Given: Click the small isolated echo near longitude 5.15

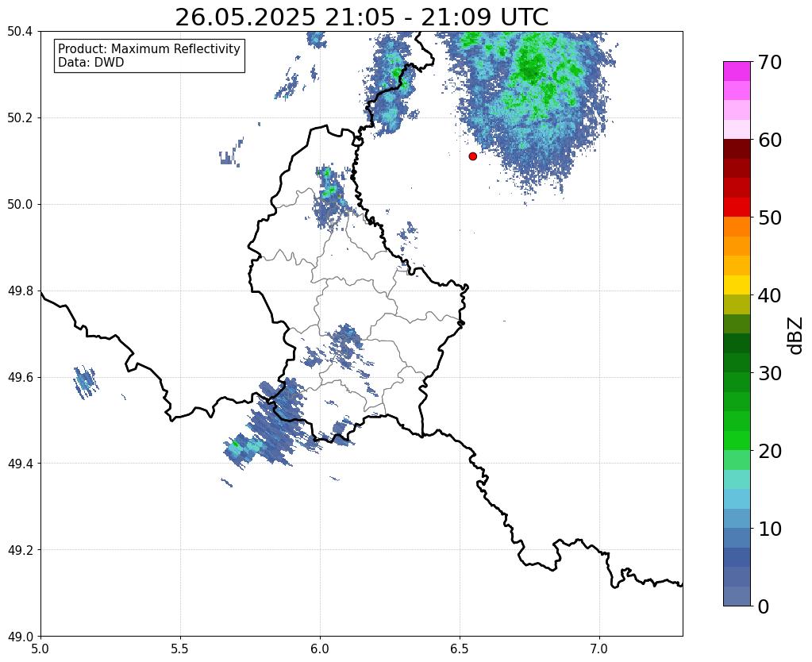Looking at the screenshot, I should tap(85, 383).
